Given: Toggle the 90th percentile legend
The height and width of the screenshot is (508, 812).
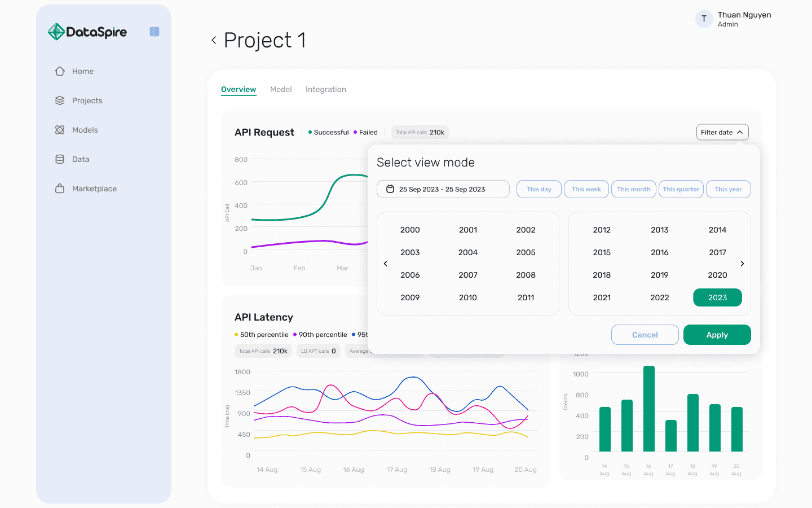Looking at the screenshot, I should [320, 335].
